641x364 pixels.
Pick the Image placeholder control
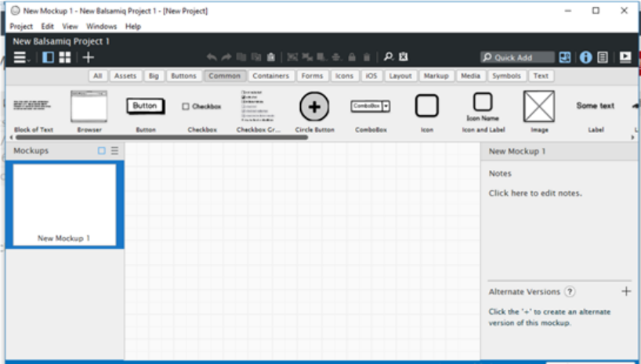pyautogui.click(x=539, y=111)
